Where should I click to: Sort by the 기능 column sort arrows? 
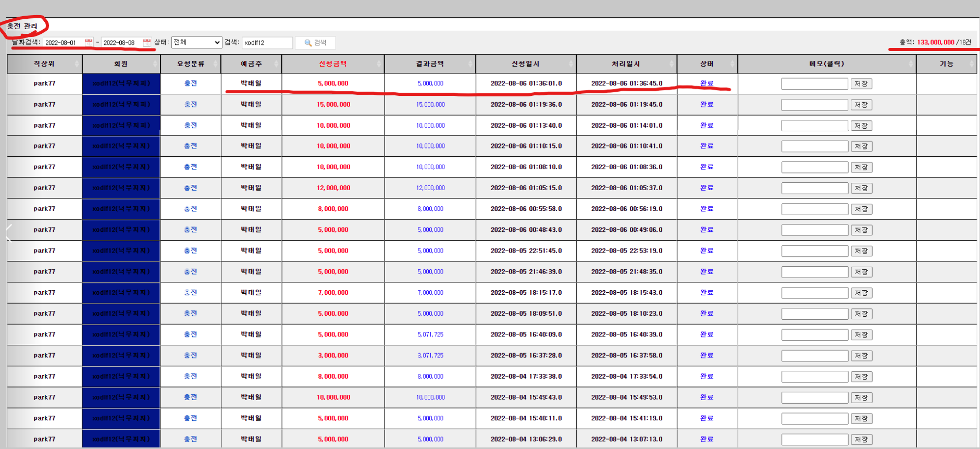point(972,64)
